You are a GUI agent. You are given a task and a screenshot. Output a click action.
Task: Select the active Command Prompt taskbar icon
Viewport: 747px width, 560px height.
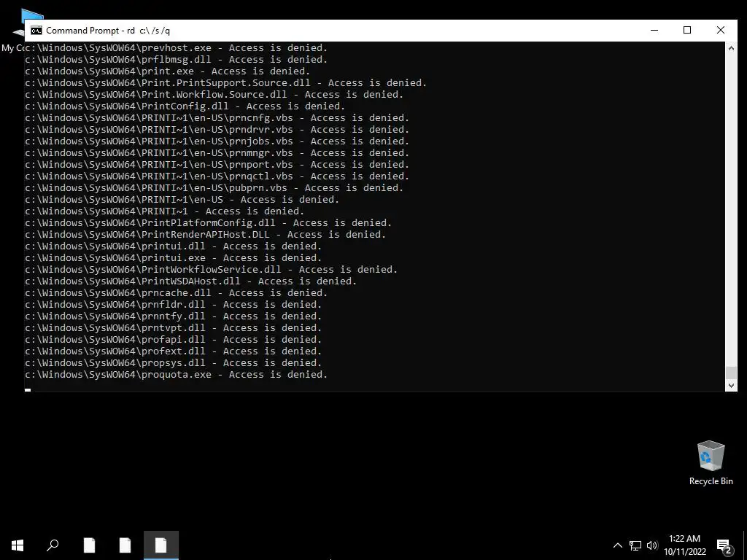161,545
